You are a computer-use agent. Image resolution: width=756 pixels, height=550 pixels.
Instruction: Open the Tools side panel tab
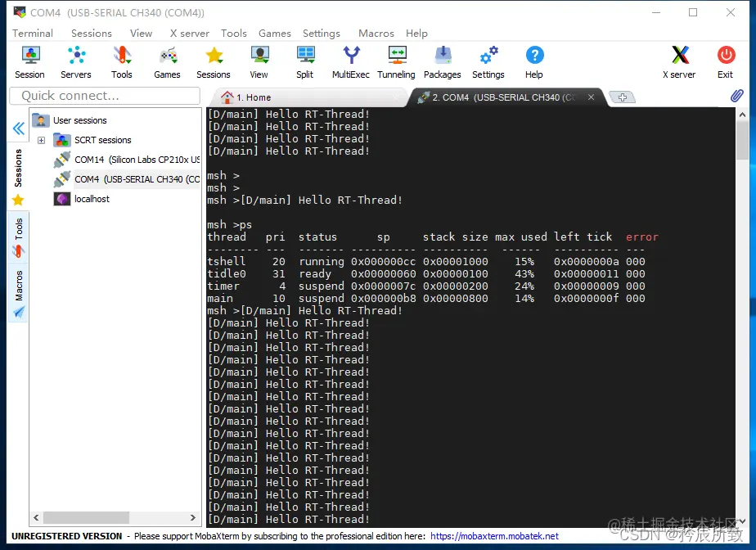click(x=18, y=237)
